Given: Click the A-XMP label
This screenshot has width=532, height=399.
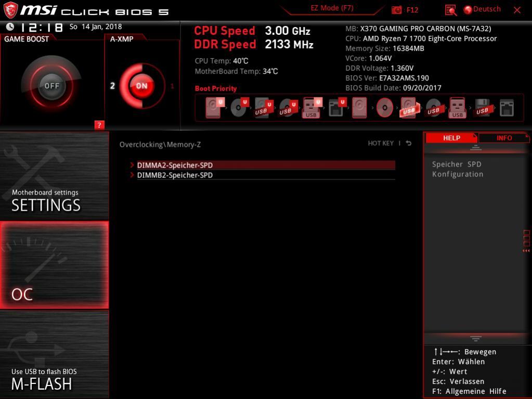Looking at the screenshot, I should 122,39.
